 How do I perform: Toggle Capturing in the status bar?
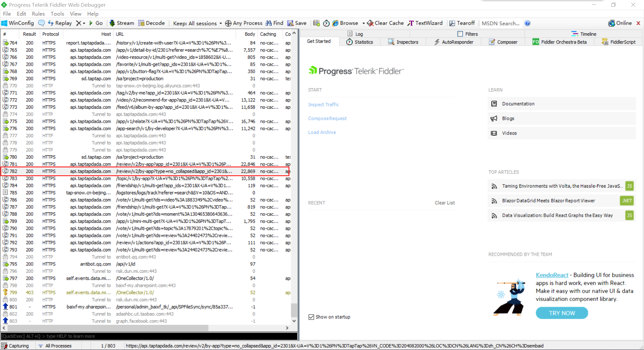pyautogui.click(x=15, y=346)
